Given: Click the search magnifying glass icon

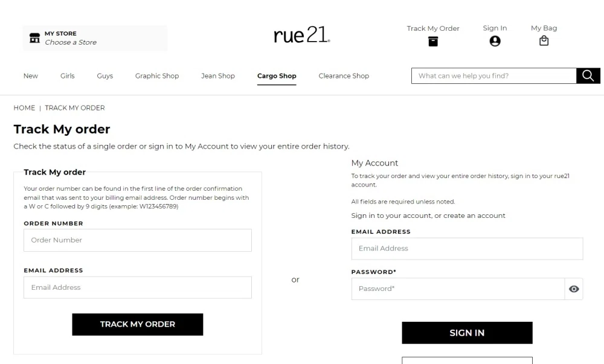Looking at the screenshot, I should point(587,75).
